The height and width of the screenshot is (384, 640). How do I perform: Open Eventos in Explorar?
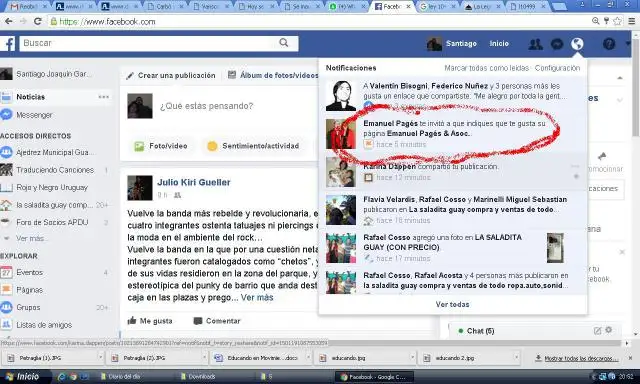point(29,272)
